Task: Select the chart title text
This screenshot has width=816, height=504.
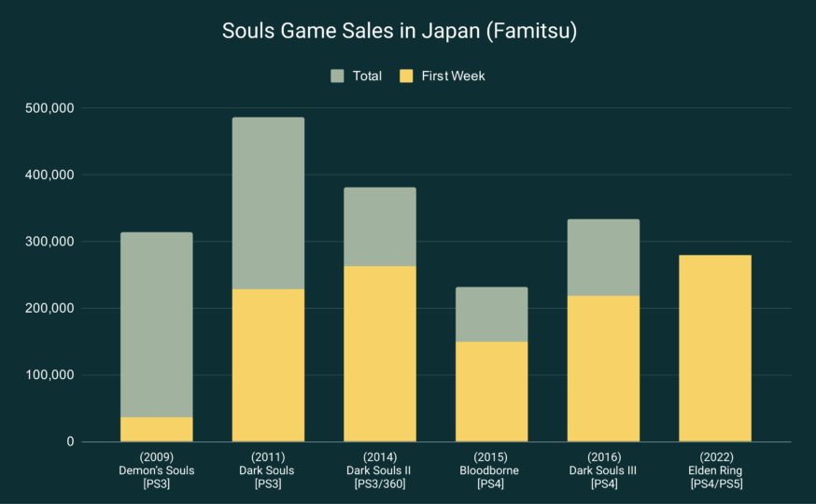Action: click(x=399, y=31)
